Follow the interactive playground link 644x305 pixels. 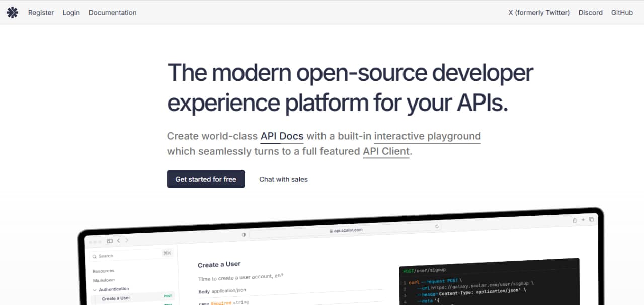click(x=428, y=136)
